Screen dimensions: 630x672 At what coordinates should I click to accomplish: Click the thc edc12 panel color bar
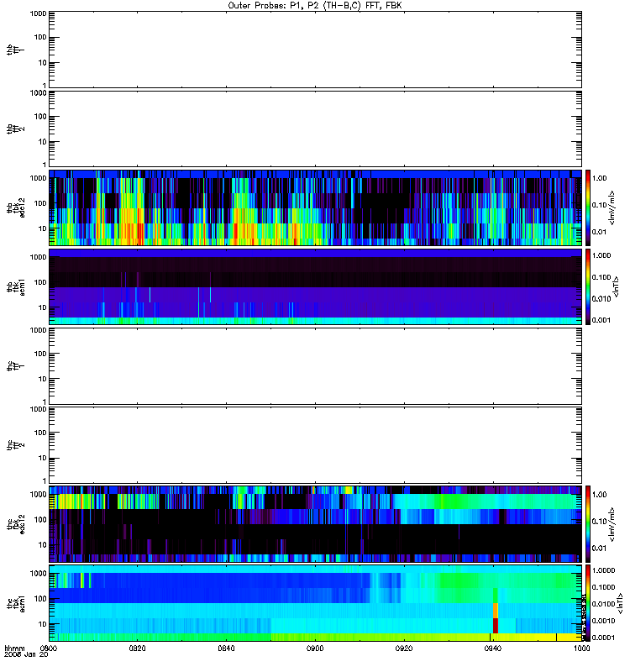[588, 523]
